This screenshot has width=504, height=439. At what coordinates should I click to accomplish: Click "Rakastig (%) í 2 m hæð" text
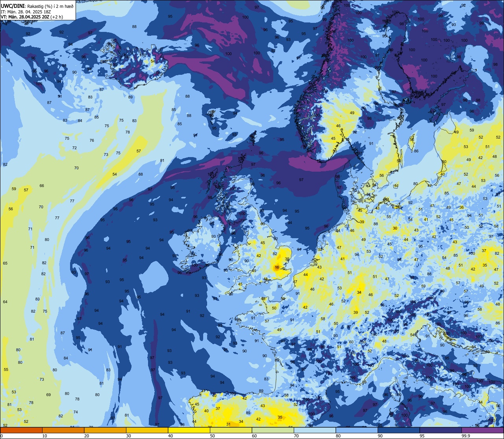pyautogui.click(x=50, y=6)
